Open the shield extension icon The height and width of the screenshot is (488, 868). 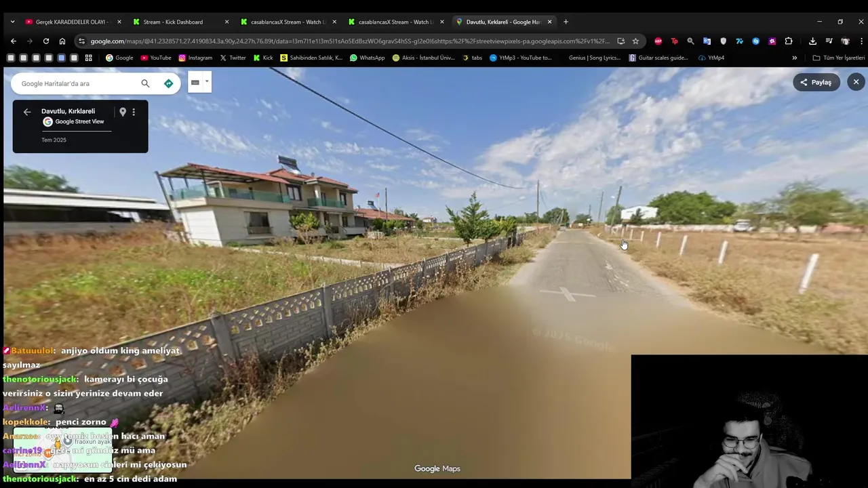coord(723,41)
